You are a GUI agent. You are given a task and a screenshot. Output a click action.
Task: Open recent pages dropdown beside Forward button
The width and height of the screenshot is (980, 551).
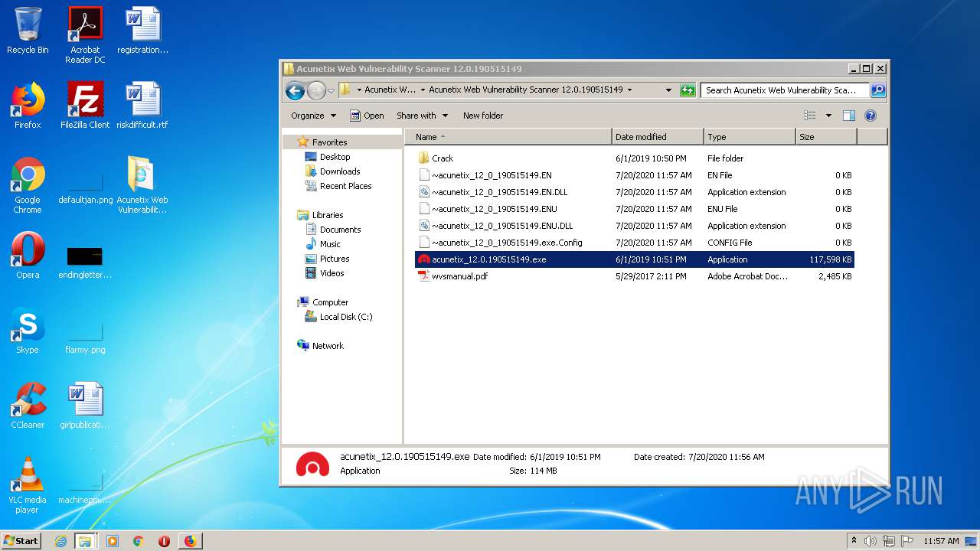coord(331,90)
